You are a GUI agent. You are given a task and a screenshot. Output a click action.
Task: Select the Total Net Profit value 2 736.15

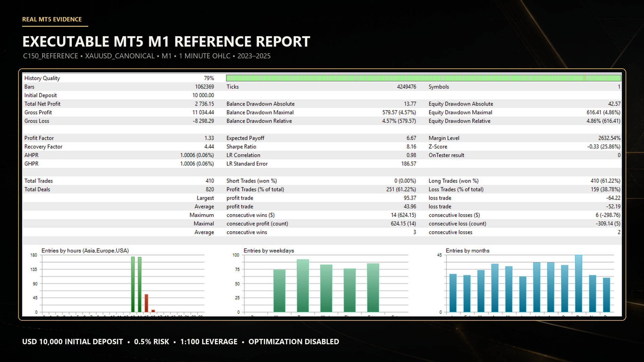click(204, 104)
